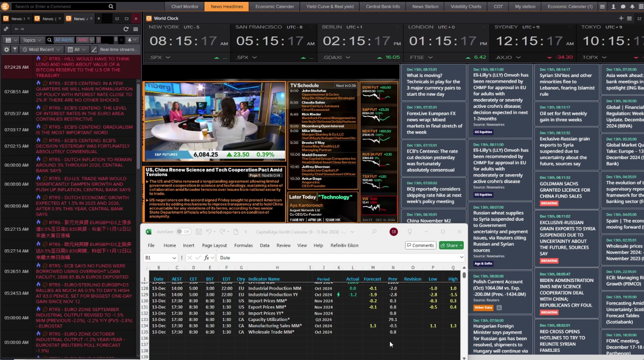This screenshot has height=360, width=644.
Task: Open the Volatility Charts tab
Action: [x=466, y=7]
